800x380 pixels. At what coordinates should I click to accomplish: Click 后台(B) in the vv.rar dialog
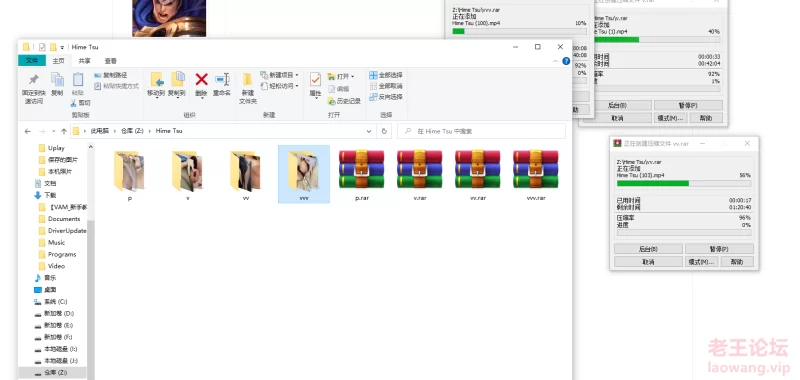pos(648,249)
